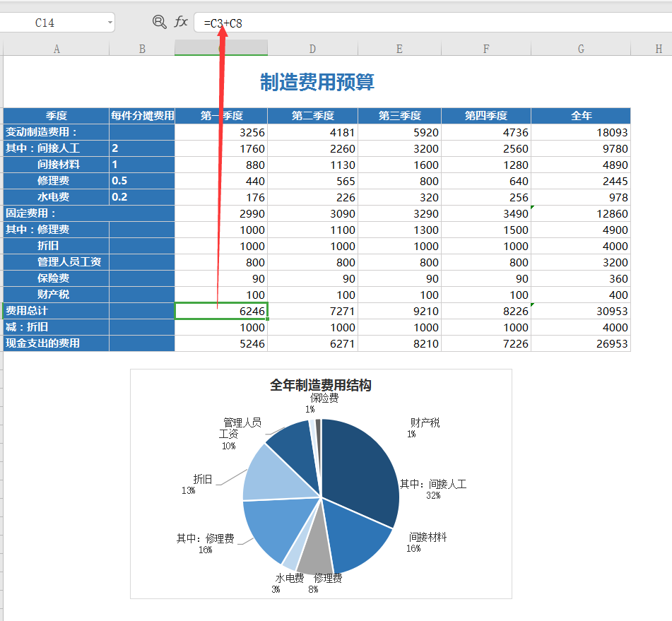This screenshot has height=621, width=672.
Task: Select the 现金支出的费用 row label cell
Action: click(56, 343)
